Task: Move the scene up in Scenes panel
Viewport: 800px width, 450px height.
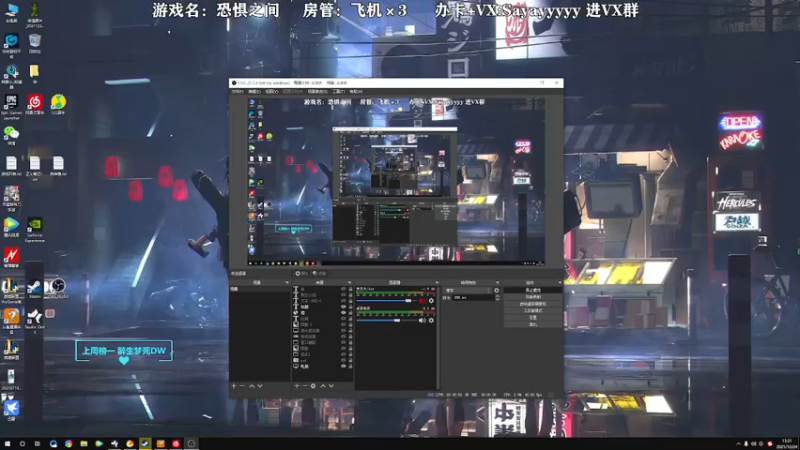Action: click(x=252, y=386)
